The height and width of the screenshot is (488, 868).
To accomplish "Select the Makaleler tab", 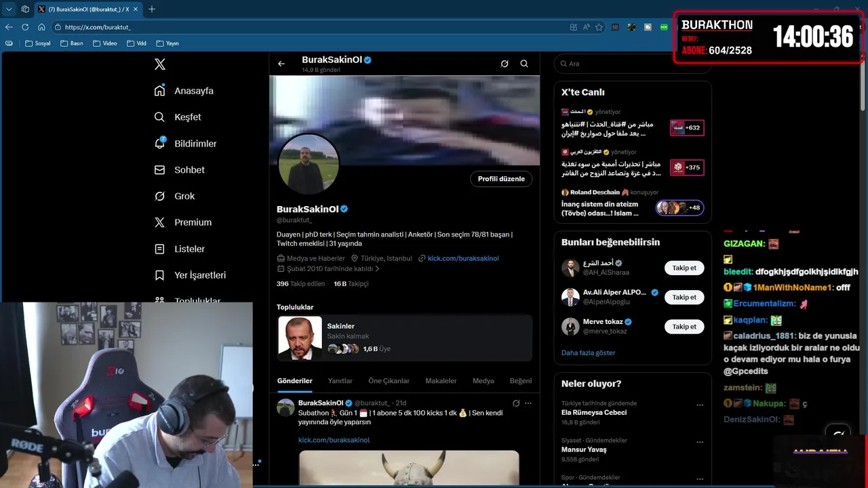I will pos(441,381).
